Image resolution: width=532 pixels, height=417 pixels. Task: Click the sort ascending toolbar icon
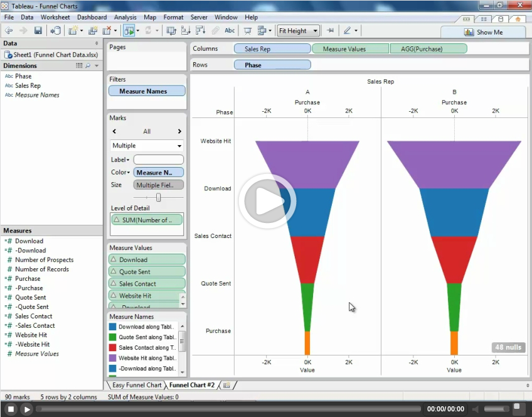pyautogui.click(x=186, y=30)
